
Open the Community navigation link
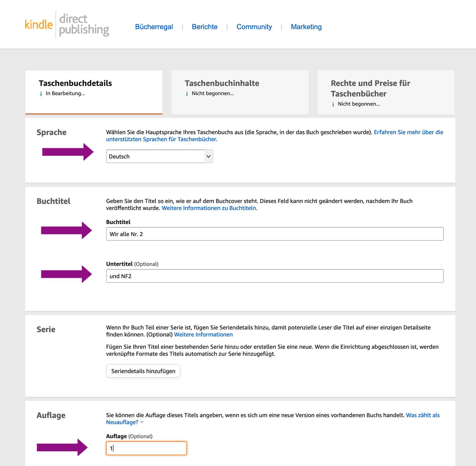(254, 27)
